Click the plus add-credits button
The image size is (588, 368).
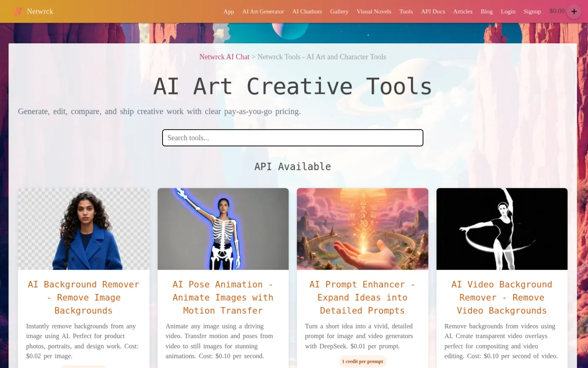point(574,11)
